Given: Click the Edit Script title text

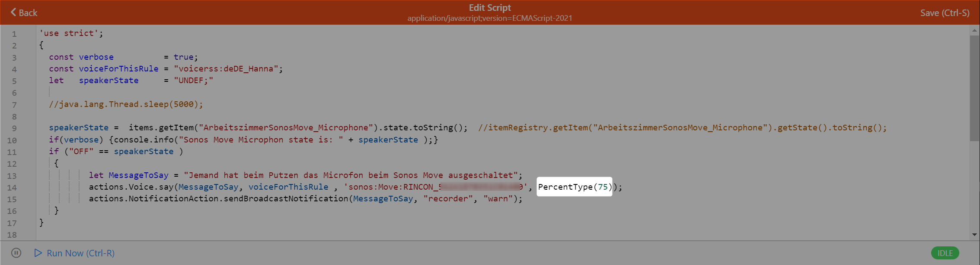Looking at the screenshot, I should pos(490,8).
